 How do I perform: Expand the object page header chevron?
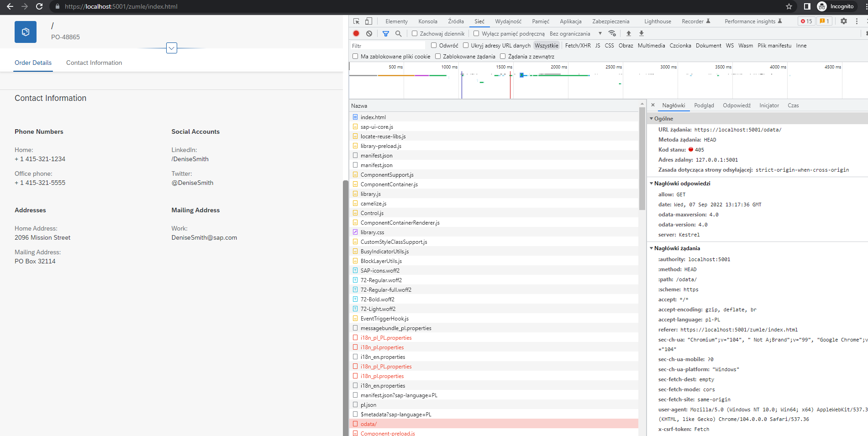[172, 48]
